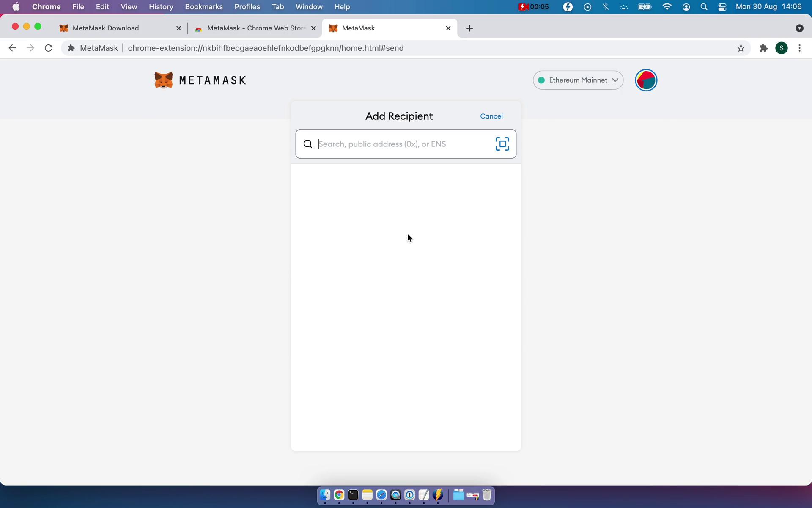Open the lightning bolt app in the dock
812x508 pixels.
[x=438, y=495]
